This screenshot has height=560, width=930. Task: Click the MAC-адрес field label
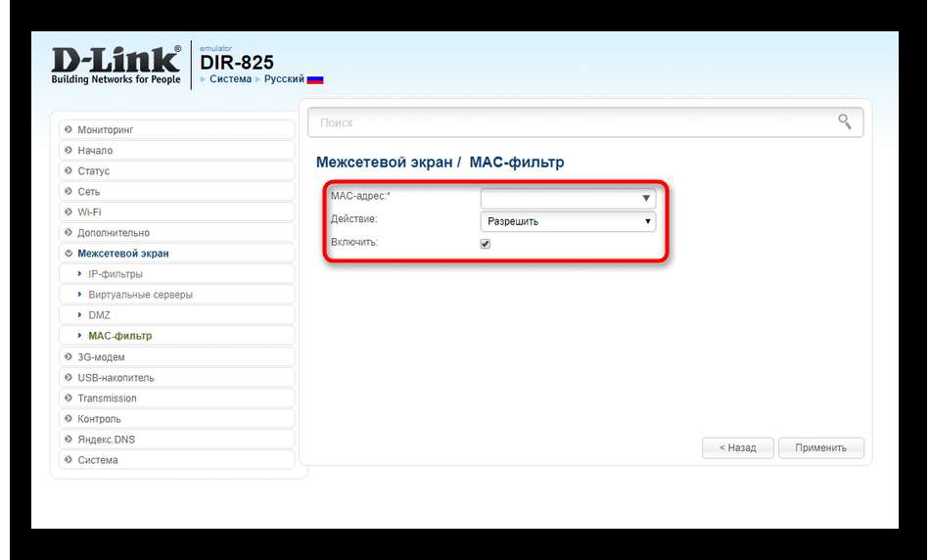point(360,196)
